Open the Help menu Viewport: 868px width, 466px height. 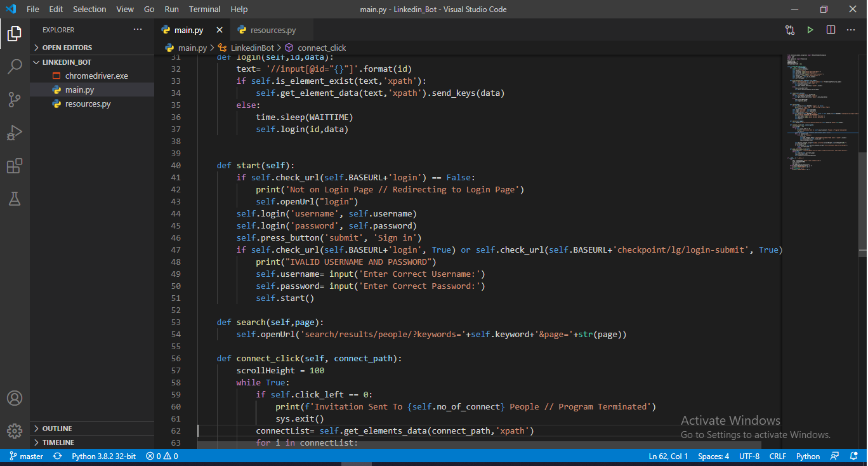[x=239, y=10]
